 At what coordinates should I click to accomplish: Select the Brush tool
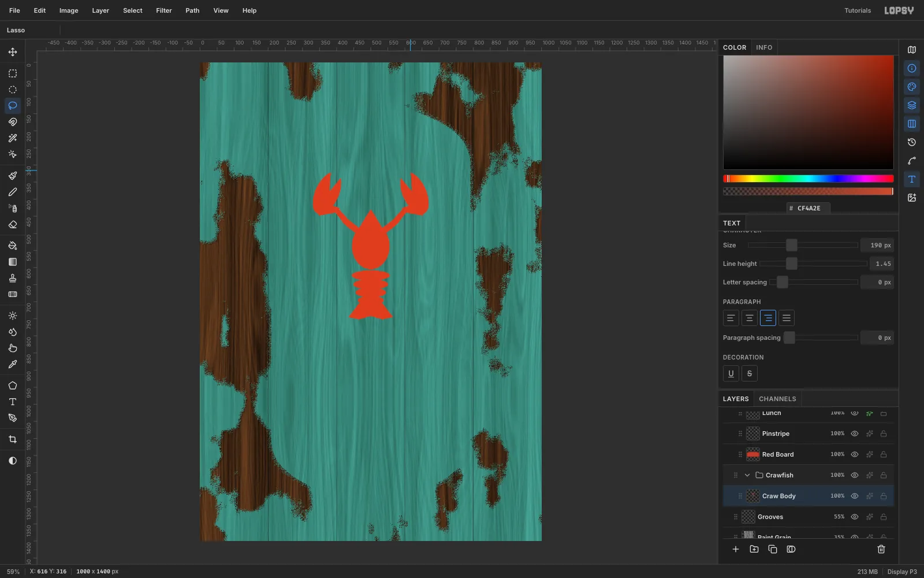(13, 176)
